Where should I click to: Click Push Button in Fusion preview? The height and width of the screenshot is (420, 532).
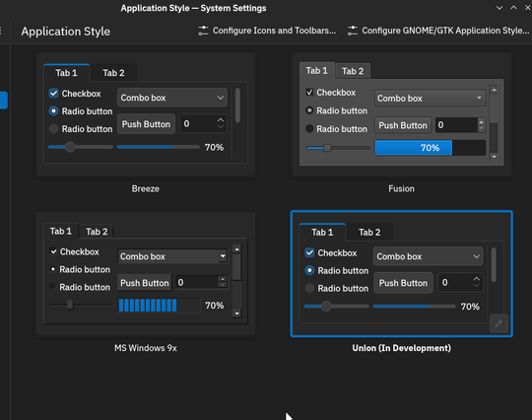pos(403,125)
